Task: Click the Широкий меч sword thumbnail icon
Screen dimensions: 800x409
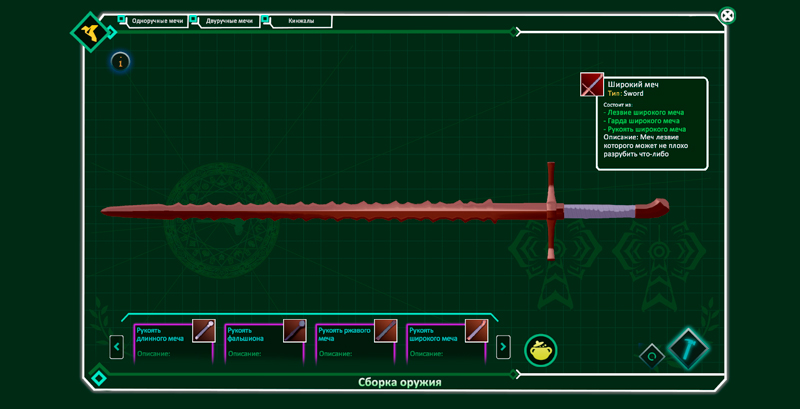Action: 592,85
